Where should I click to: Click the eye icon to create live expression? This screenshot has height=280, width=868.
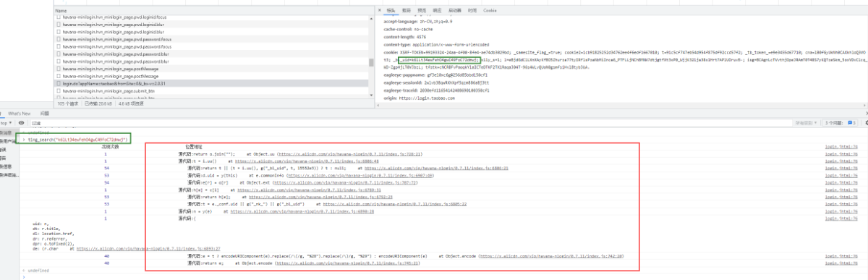(21, 124)
